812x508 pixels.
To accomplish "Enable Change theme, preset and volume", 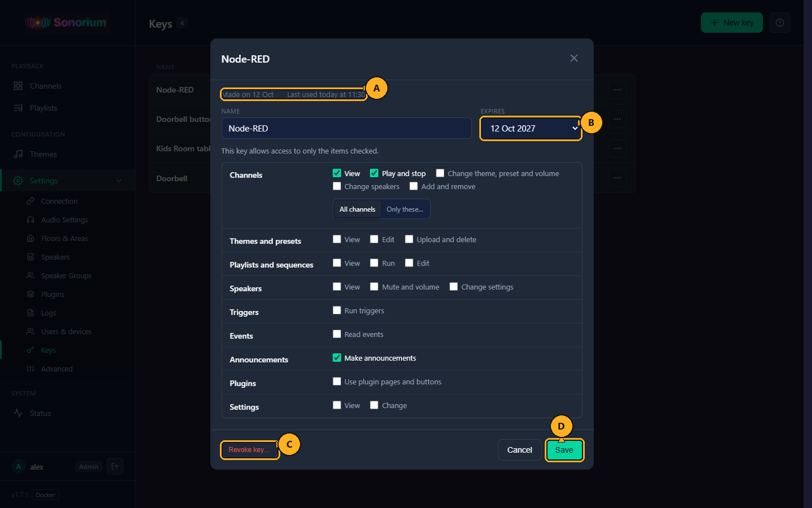I will pos(440,173).
